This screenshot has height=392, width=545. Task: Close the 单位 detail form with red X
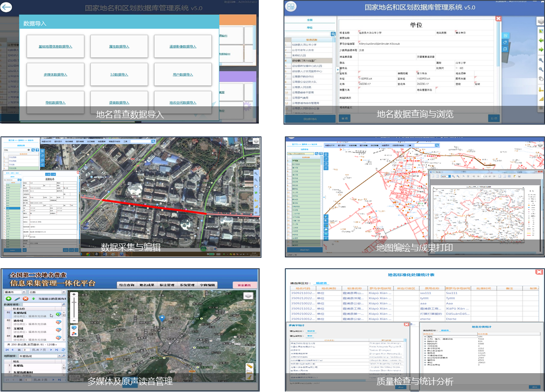tap(498, 18)
